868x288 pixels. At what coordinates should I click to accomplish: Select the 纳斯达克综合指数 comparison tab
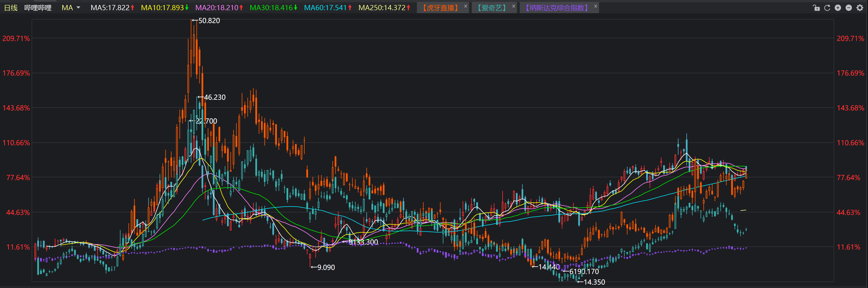557,8
